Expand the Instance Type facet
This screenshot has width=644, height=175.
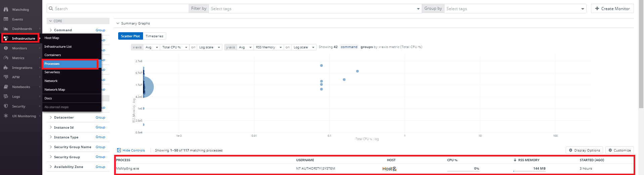tap(51, 137)
